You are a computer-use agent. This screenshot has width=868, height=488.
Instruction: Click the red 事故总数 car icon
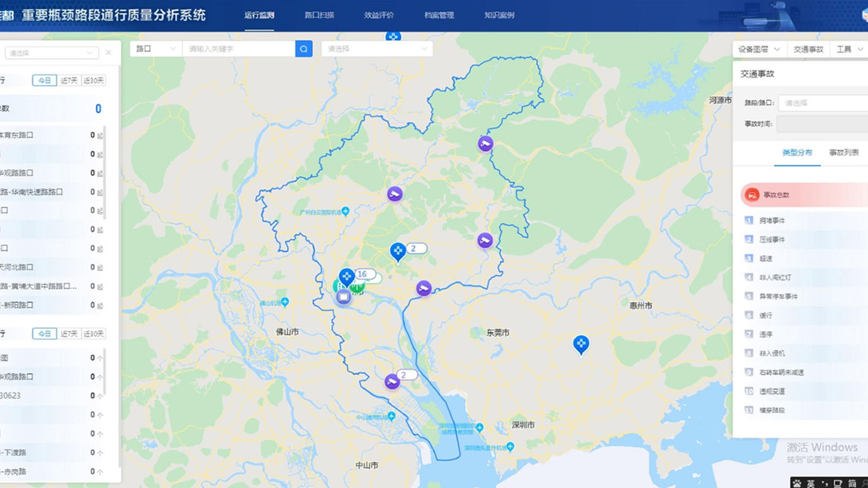(x=752, y=195)
